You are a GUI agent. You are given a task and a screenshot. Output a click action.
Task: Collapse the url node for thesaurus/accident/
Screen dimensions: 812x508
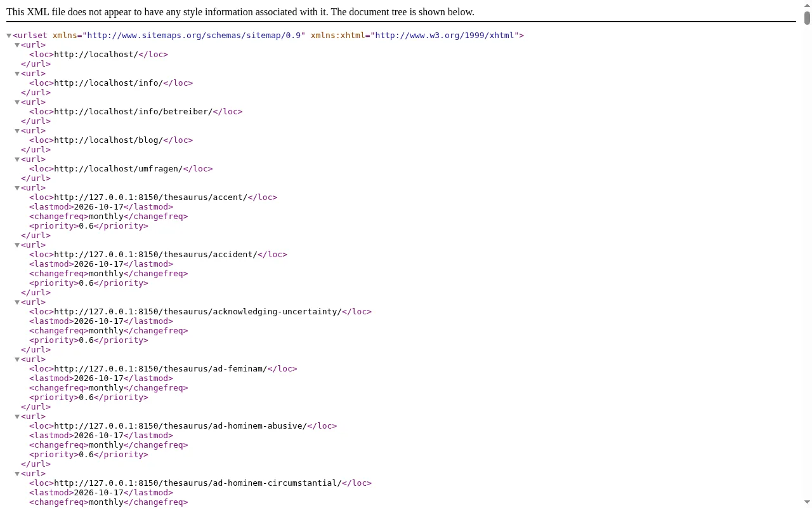click(17, 245)
